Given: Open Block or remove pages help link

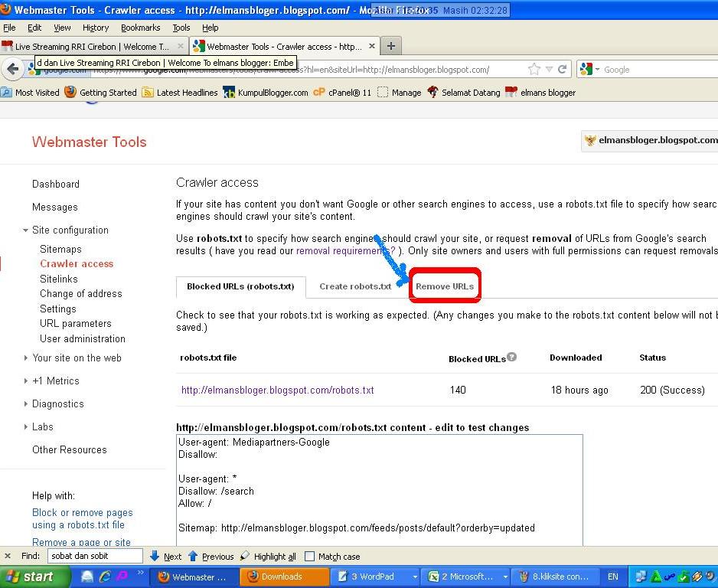Looking at the screenshot, I should [83, 519].
